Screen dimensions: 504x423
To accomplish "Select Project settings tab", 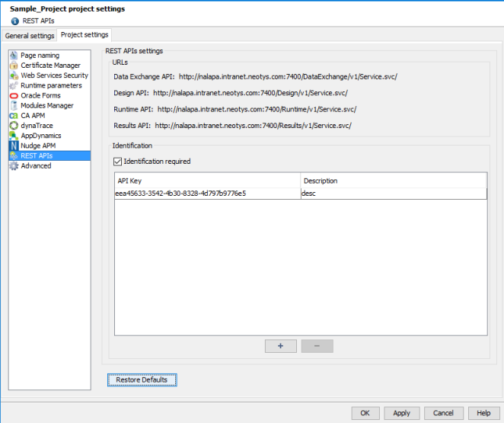I will coord(85,35).
